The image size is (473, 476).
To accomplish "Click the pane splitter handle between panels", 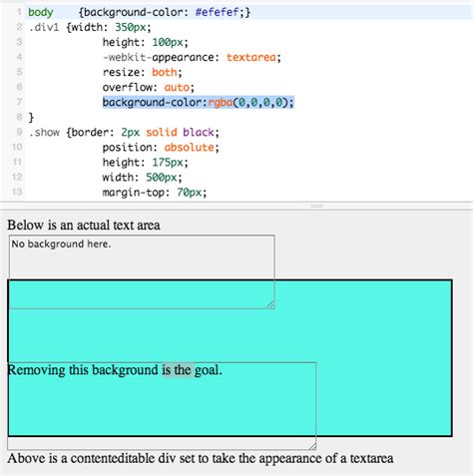I will [316, 206].
